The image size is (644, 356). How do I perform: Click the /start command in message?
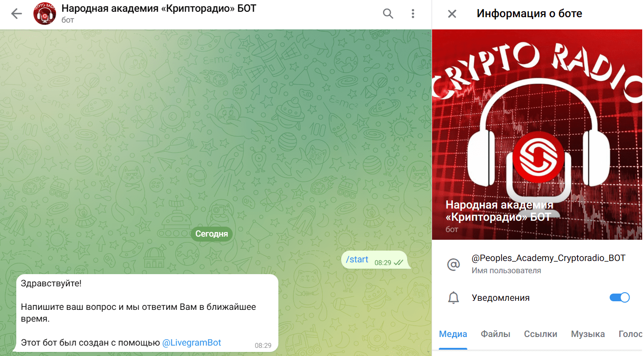357,260
